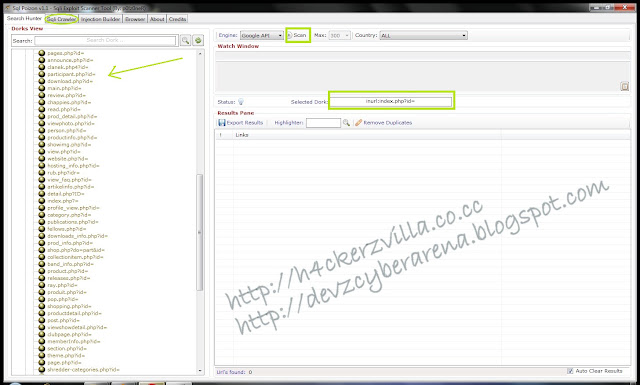Click the Status light bulb icon
The image size is (640, 385).
241,102
